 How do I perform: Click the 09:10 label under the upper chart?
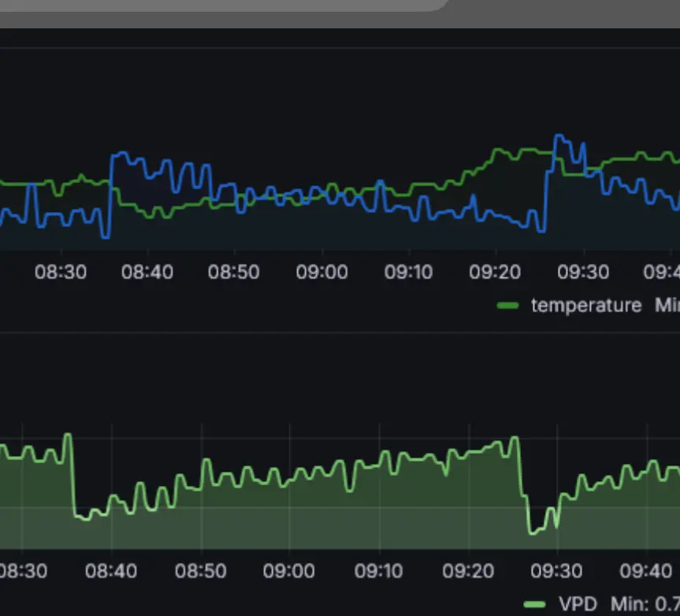(x=408, y=273)
